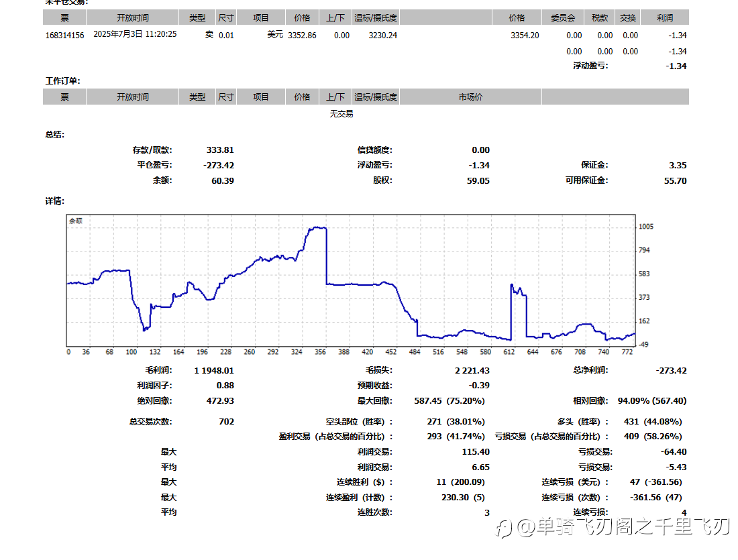The width and height of the screenshot is (738, 560).
Task: Click the 相对回撤 value 94.09% (567.40)
Action: 652,401
